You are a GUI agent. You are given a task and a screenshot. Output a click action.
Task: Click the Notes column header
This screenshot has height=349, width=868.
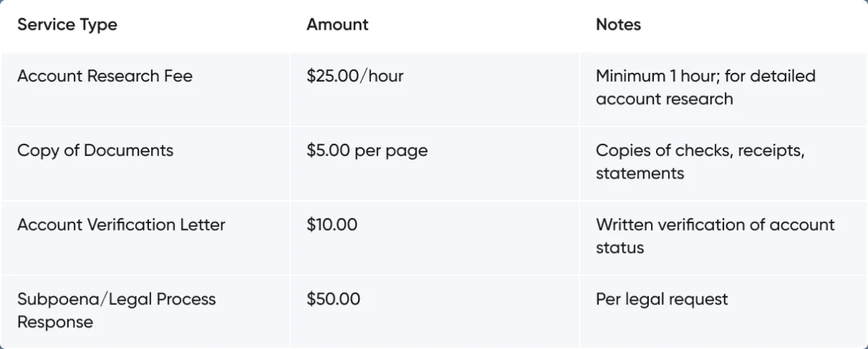click(618, 25)
